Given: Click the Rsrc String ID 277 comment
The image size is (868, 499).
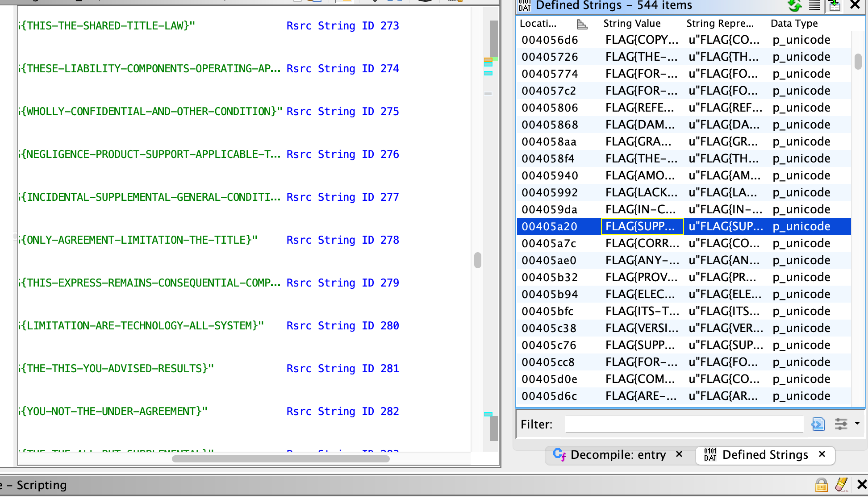Looking at the screenshot, I should pyautogui.click(x=342, y=197).
